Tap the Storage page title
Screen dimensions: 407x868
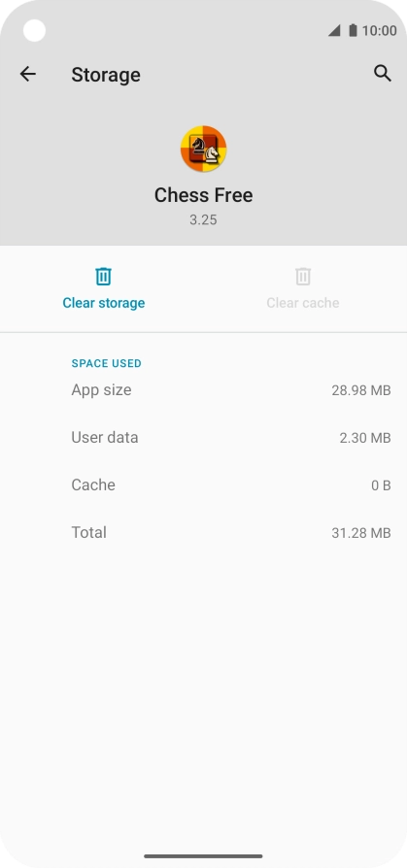point(106,75)
